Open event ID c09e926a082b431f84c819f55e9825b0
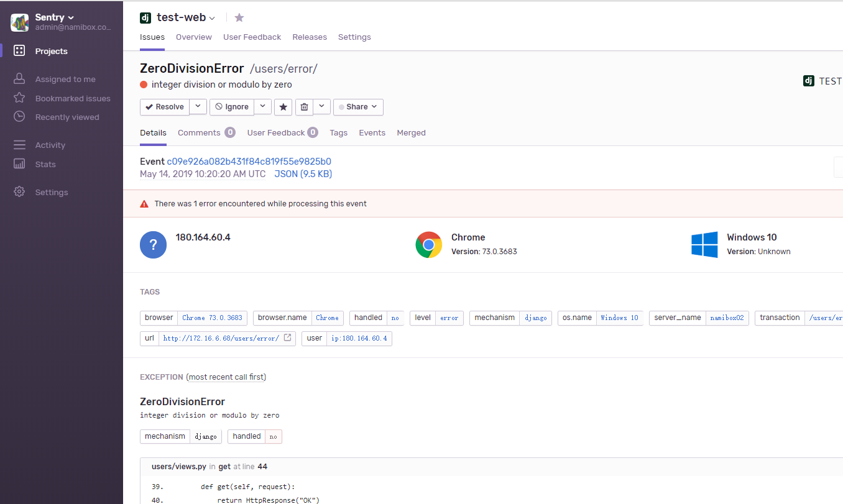 click(249, 162)
